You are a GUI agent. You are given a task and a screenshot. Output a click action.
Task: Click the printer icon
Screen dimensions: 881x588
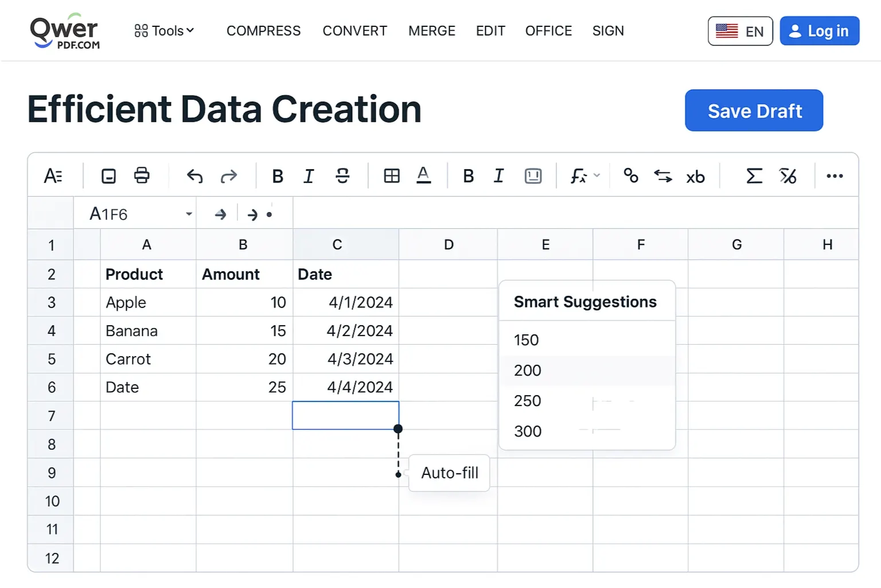pyautogui.click(x=142, y=175)
